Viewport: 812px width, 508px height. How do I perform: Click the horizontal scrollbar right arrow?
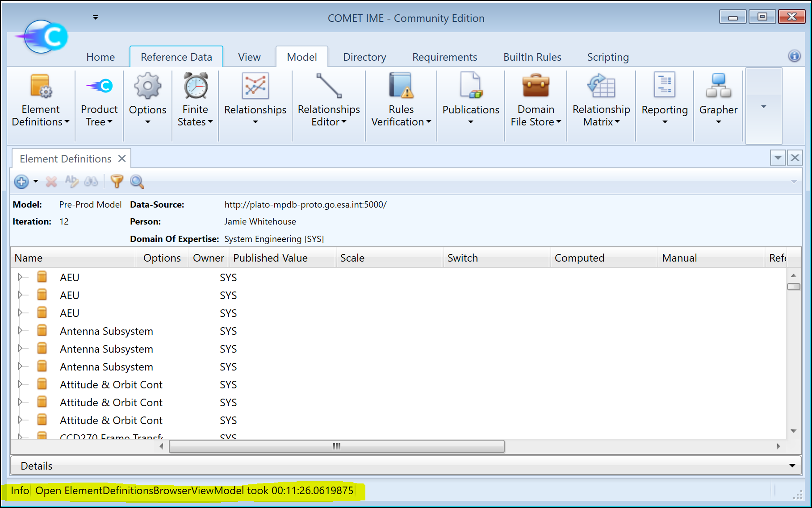coord(779,446)
